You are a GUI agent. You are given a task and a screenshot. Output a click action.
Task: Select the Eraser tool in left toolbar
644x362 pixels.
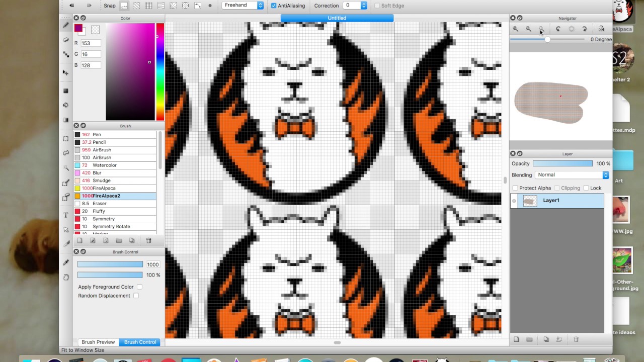tap(66, 39)
